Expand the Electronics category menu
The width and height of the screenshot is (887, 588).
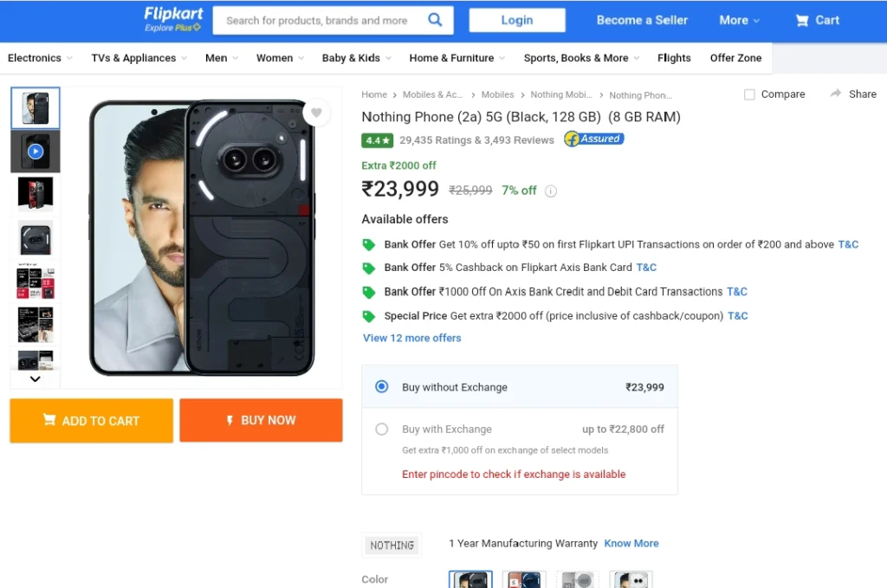pyautogui.click(x=40, y=58)
